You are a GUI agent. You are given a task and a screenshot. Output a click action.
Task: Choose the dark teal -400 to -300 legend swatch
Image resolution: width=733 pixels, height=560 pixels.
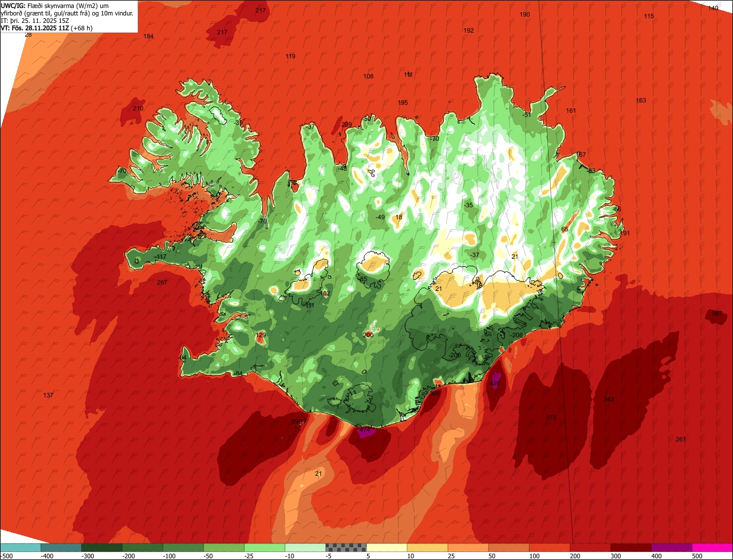click(x=61, y=547)
